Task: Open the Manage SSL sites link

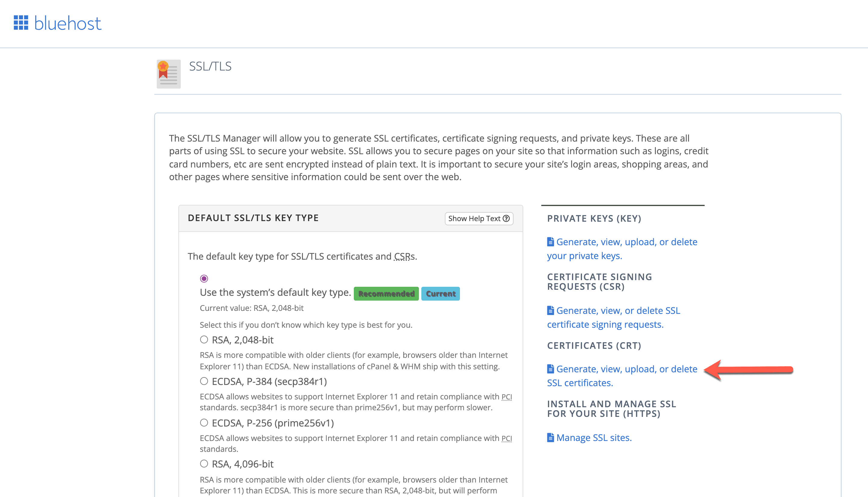Action: click(x=594, y=438)
